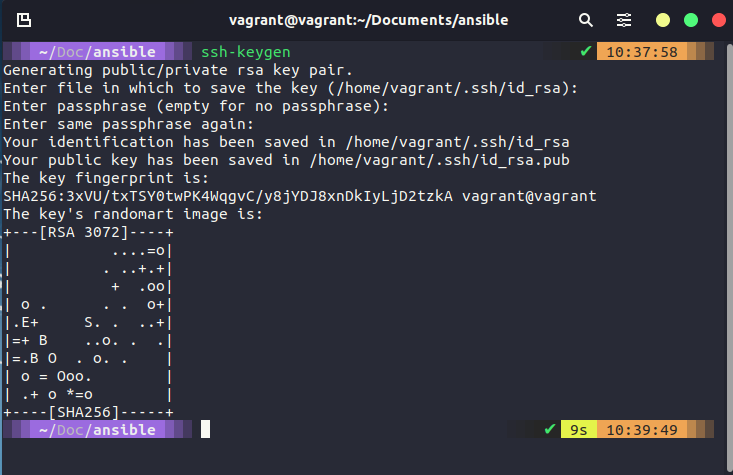Click the bottom ~/Doc/ansible prompt segment
This screenshot has height=475, width=733.
click(96, 429)
